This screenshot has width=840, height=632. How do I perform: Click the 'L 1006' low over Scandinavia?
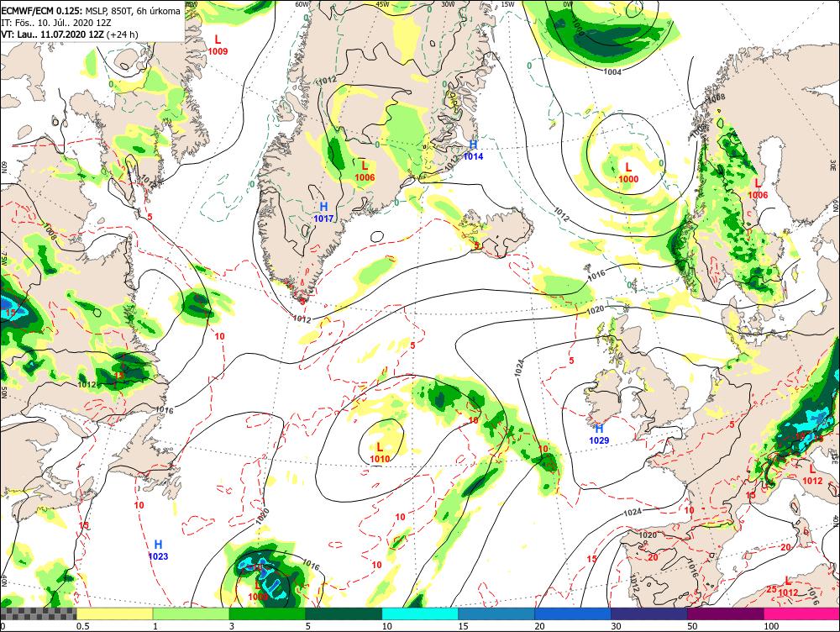coord(758,189)
